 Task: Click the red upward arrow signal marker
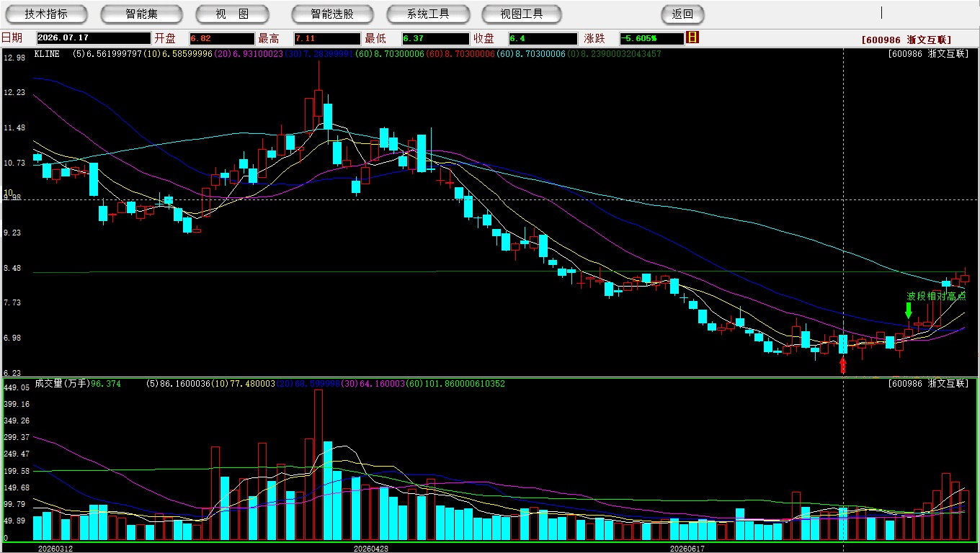tap(843, 366)
